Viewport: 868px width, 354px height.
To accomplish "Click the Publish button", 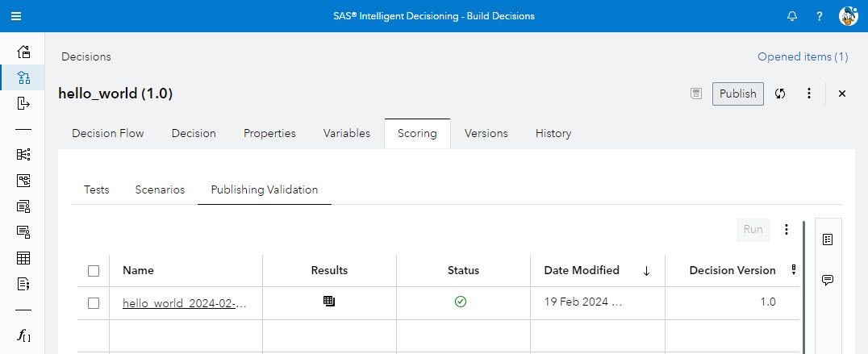I will click(x=737, y=94).
